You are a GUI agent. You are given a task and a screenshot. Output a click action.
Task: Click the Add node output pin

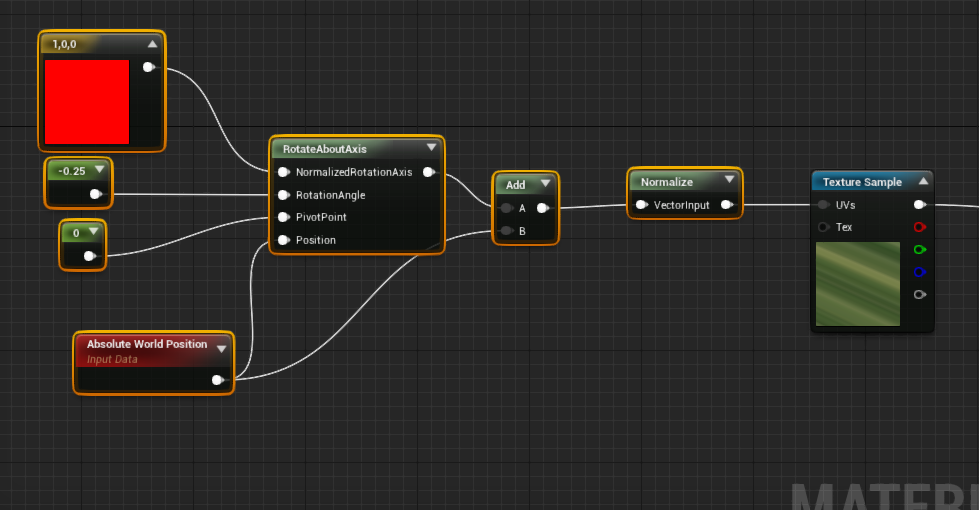point(543,208)
